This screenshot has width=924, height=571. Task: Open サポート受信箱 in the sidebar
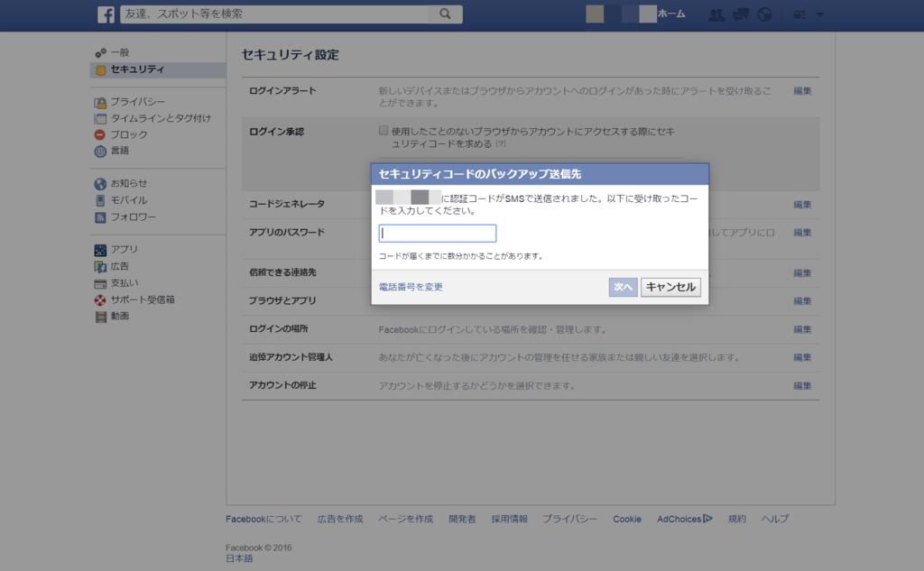(x=143, y=299)
